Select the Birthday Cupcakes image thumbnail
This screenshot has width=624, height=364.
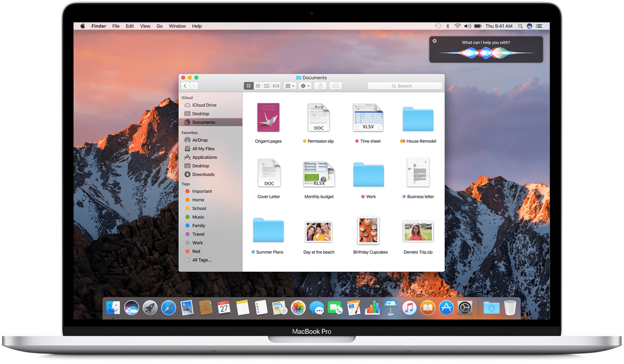click(x=368, y=230)
